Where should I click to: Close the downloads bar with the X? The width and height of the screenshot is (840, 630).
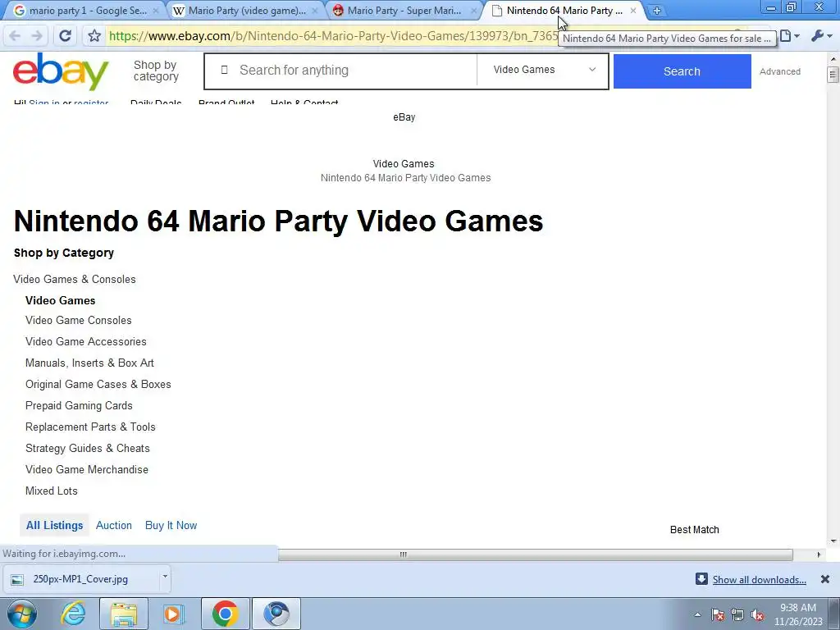825,579
